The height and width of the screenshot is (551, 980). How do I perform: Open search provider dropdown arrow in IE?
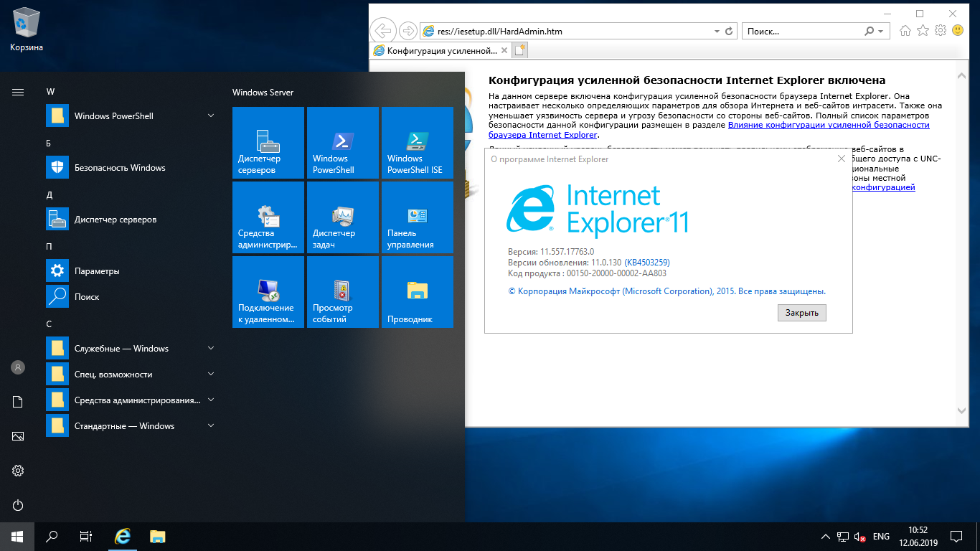coord(881,32)
